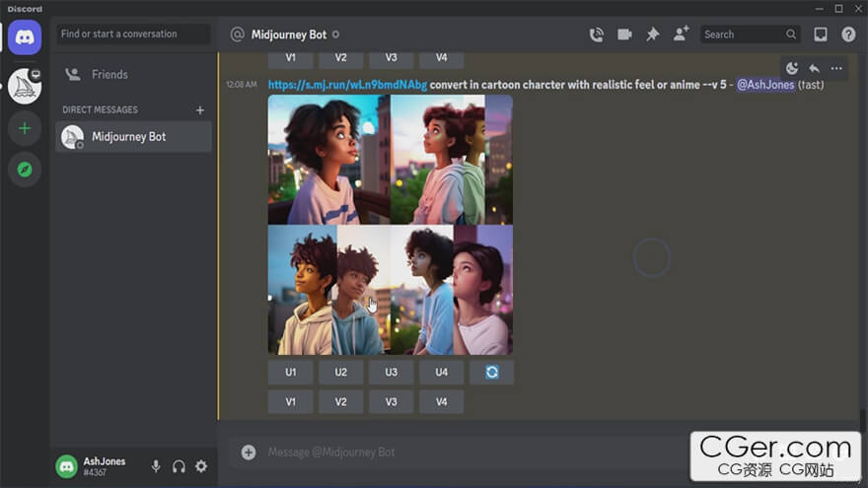868x488 pixels.
Task: Upscale image with U1 button
Action: (x=291, y=372)
